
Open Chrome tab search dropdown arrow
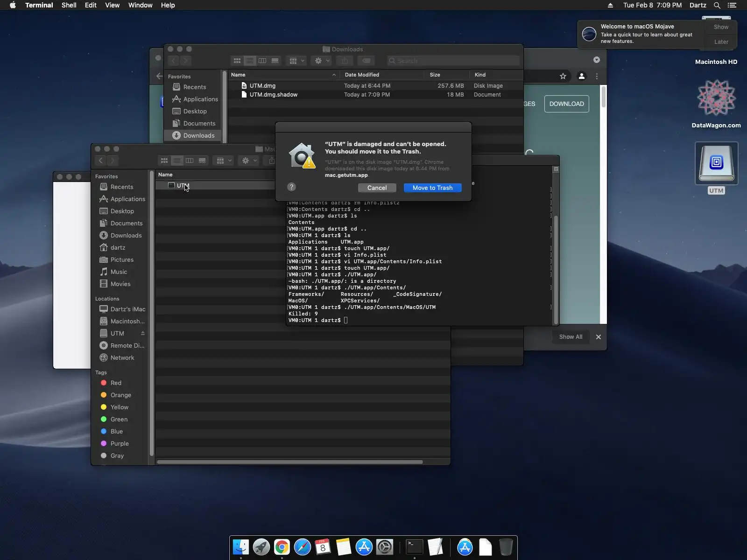(597, 60)
